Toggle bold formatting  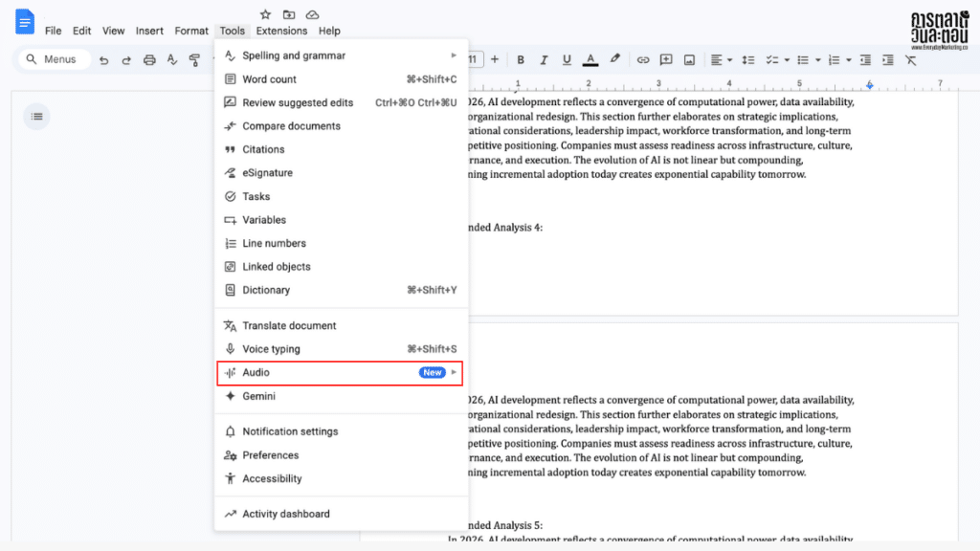(520, 60)
